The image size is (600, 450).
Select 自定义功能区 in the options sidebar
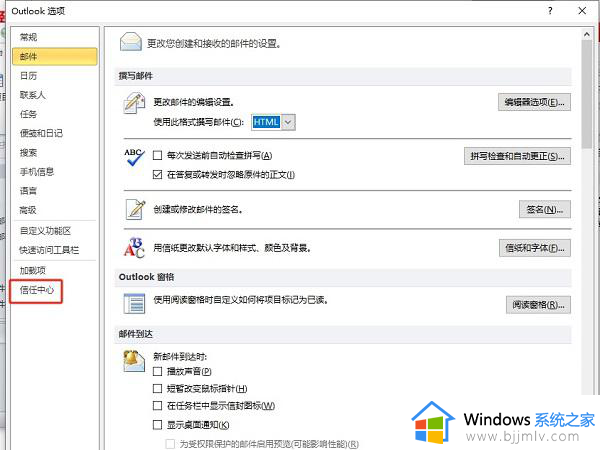pyautogui.click(x=55, y=231)
